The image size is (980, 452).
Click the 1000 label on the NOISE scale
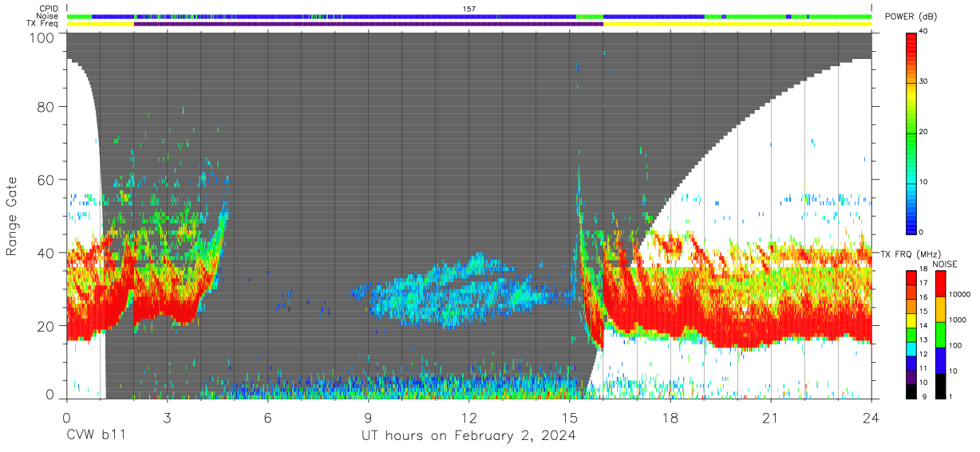[958, 320]
